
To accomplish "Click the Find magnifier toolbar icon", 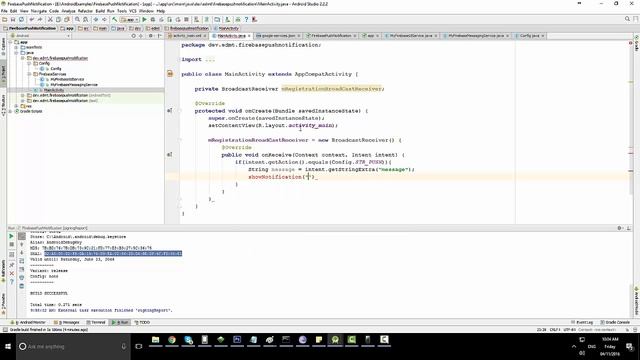I will (x=77, y=19).
